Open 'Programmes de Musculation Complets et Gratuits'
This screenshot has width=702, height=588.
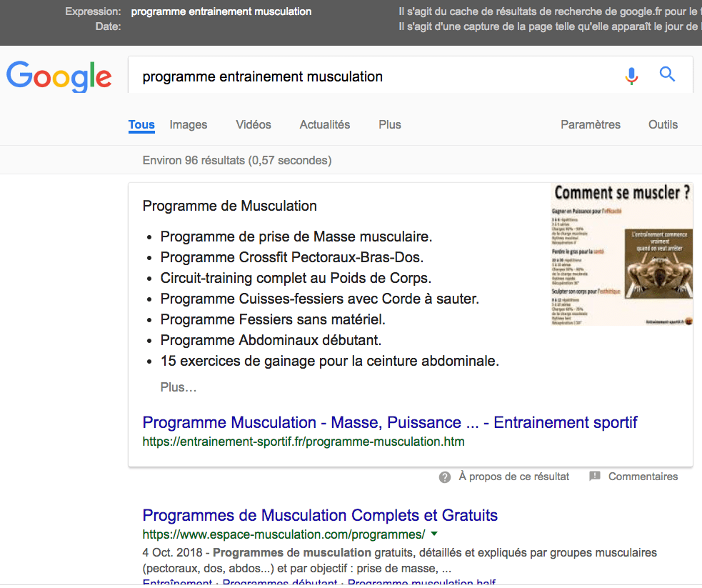pos(320,515)
